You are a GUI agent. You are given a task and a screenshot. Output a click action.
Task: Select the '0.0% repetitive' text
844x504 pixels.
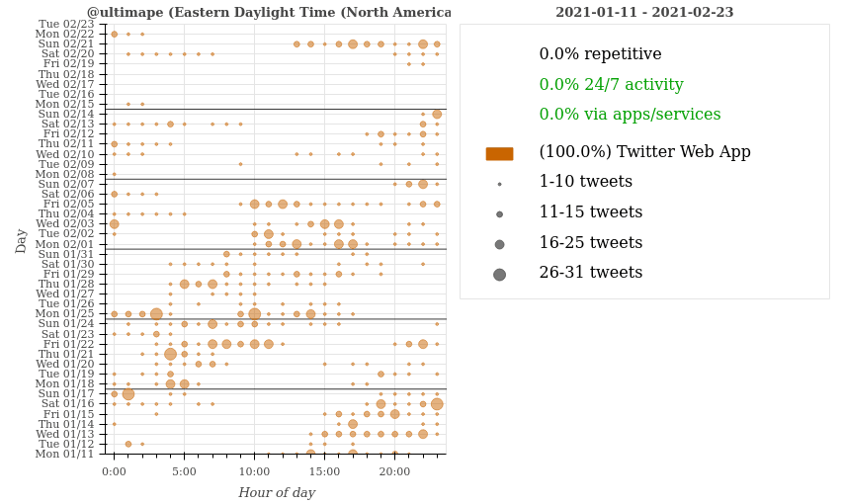point(600,54)
